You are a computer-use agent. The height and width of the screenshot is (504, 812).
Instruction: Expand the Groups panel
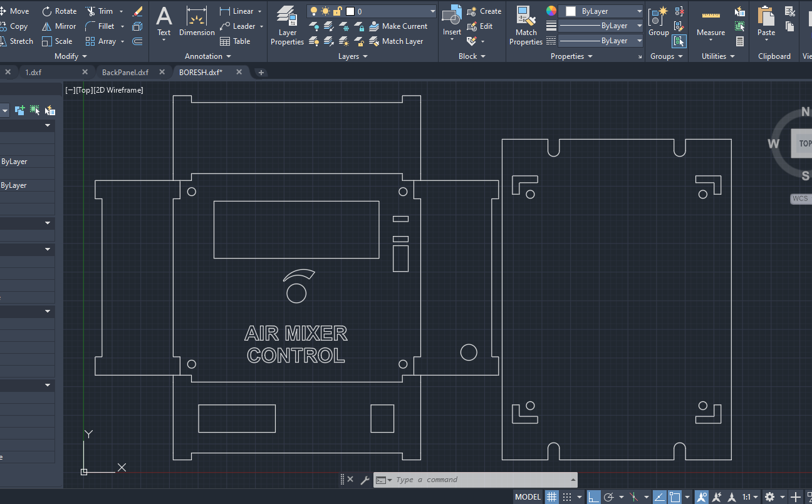tap(667, 56)
